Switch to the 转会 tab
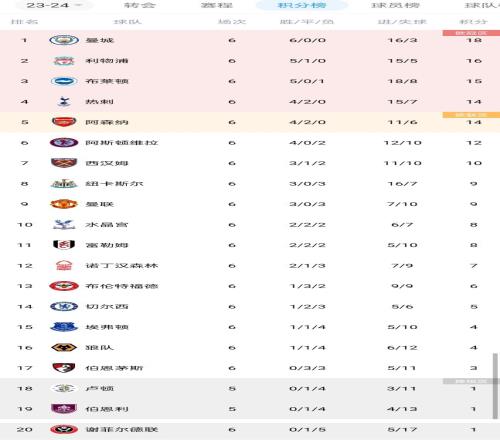Screen dimensions: 500x440 tap(139, 5)
